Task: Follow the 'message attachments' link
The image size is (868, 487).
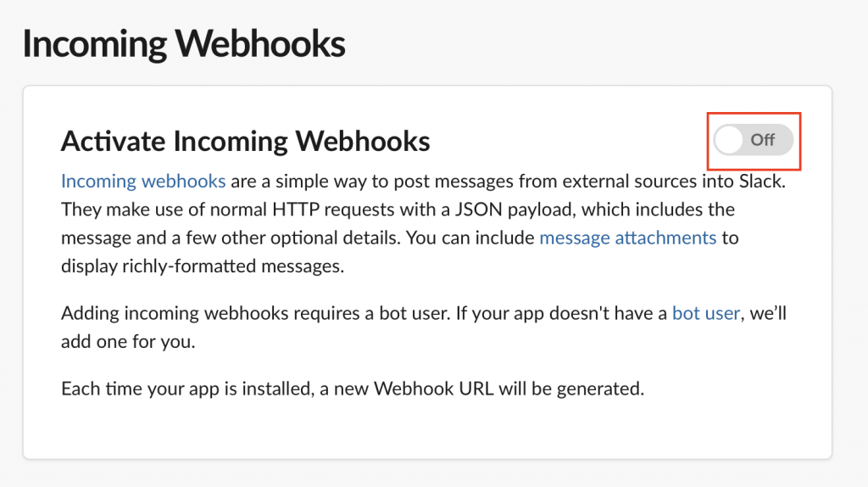Action: [627, 238]
